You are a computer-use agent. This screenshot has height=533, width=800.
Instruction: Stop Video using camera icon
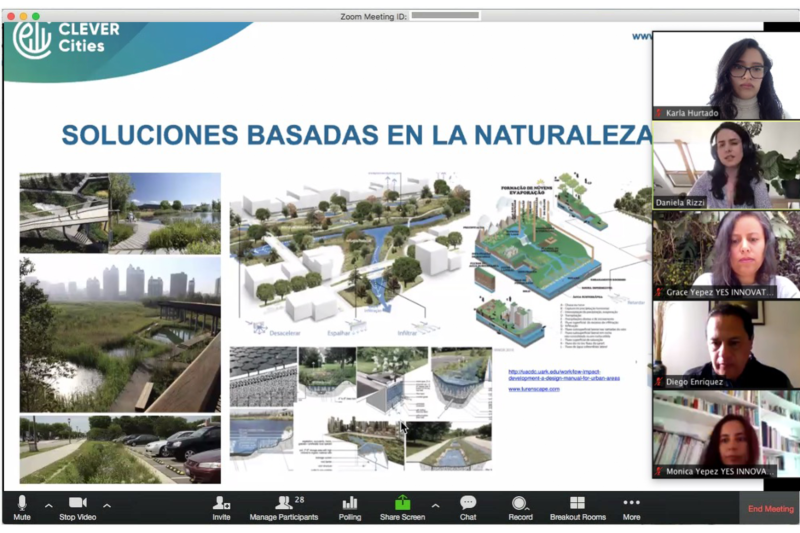click(x=78, y=508)
